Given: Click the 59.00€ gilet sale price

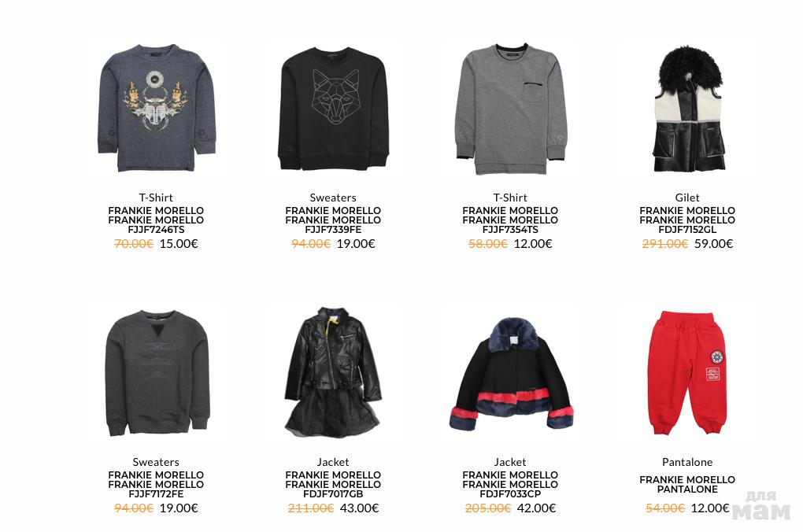Looking at the screenshot, I should (714, 244).
